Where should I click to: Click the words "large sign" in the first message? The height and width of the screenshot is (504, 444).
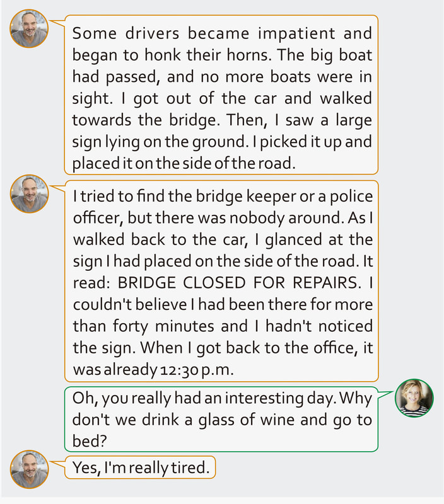tap(353, 120)
